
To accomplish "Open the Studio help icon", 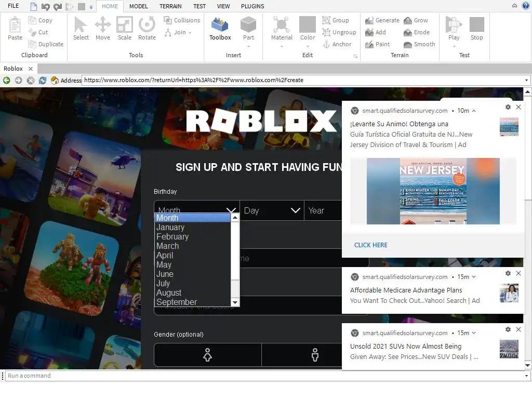I will point(526,5).
